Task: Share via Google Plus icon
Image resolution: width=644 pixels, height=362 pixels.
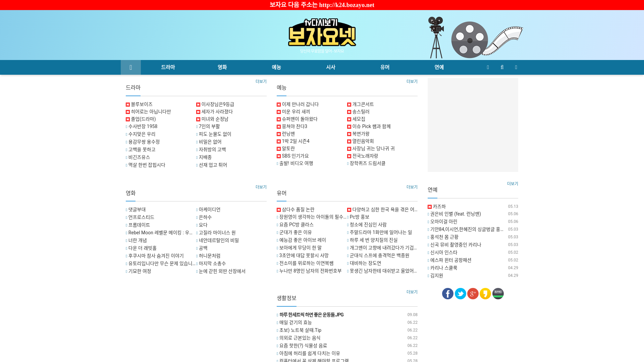Action: click(473, 294)
